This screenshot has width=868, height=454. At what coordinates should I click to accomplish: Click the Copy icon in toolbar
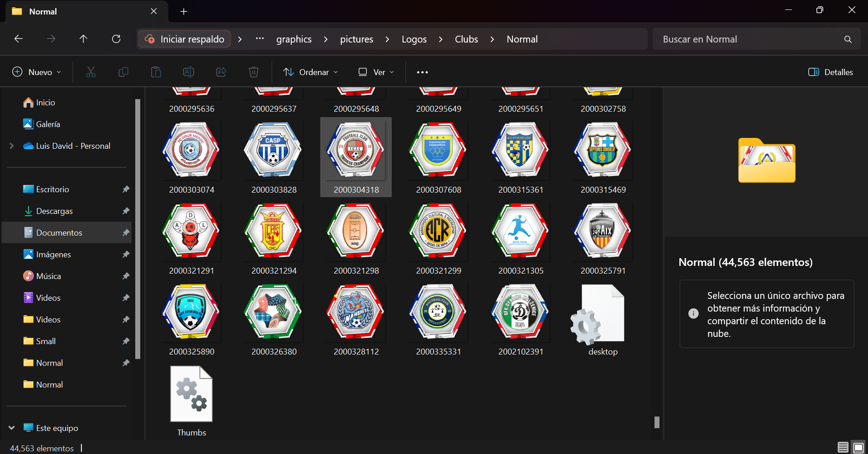click(x=123, y=72)
